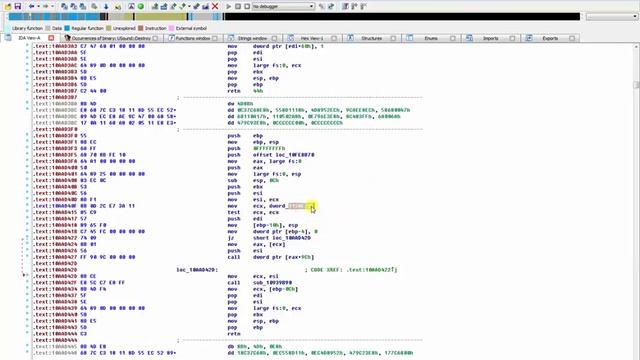Click the text search 'A' icon

[131, 6]
